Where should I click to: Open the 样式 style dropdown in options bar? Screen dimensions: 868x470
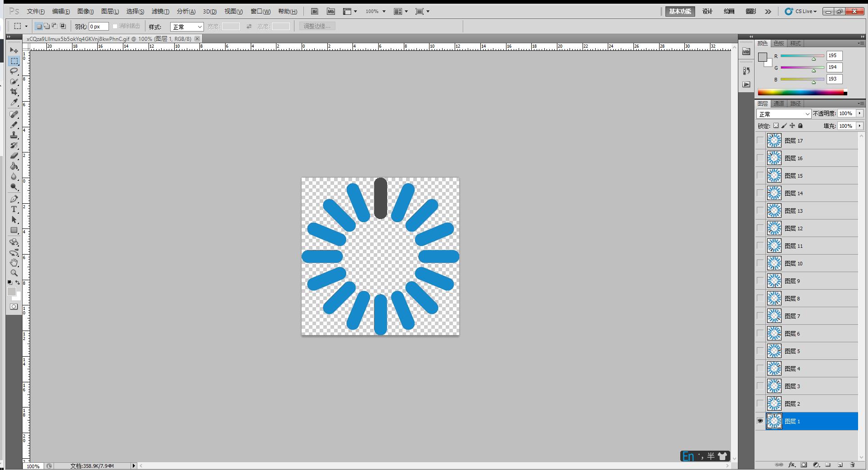click(x=187, y=27)
